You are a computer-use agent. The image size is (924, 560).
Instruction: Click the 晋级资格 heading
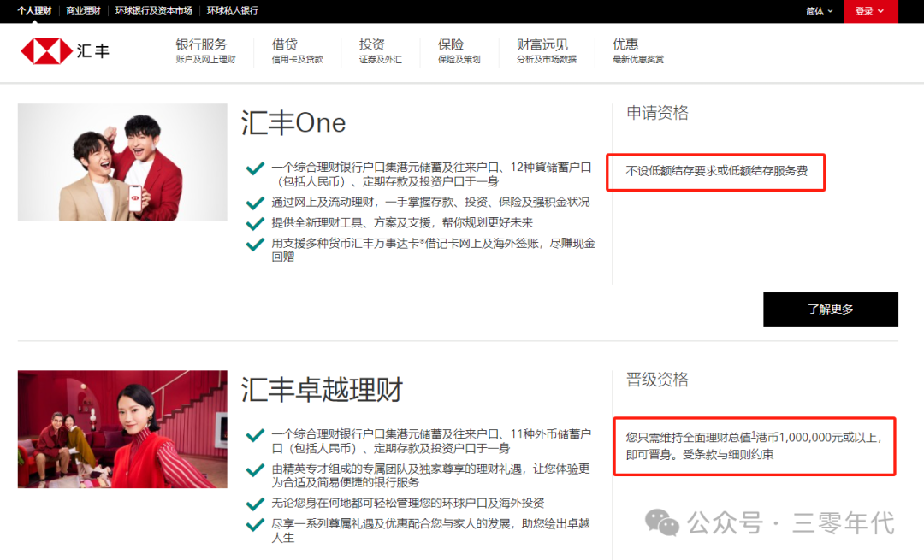(x=657, y=380)
